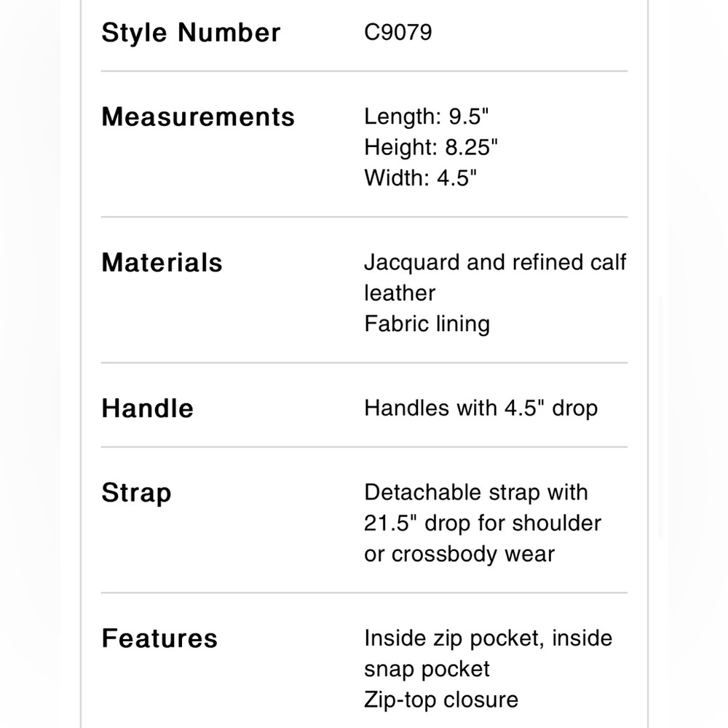Click the Features heading

[x=159, y=638]
